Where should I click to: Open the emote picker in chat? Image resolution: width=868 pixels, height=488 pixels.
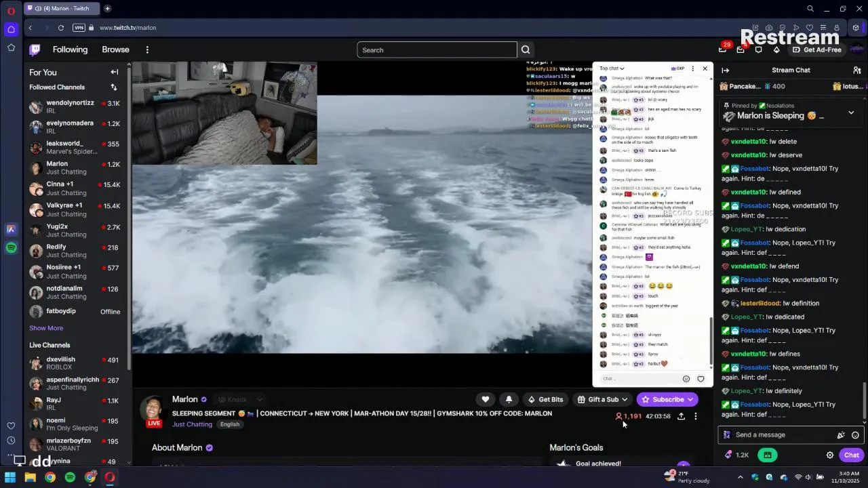[855, 435]
